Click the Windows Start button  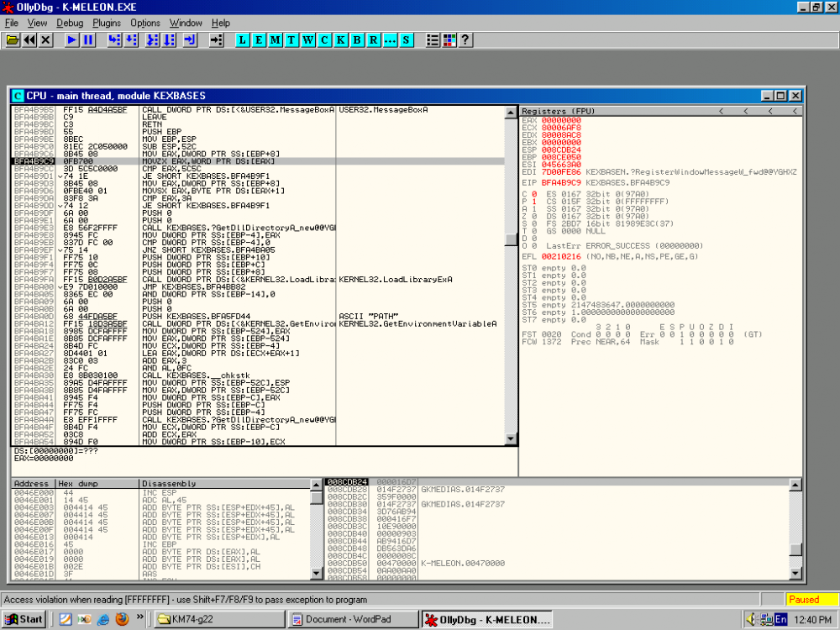click(x=24, y=619)
